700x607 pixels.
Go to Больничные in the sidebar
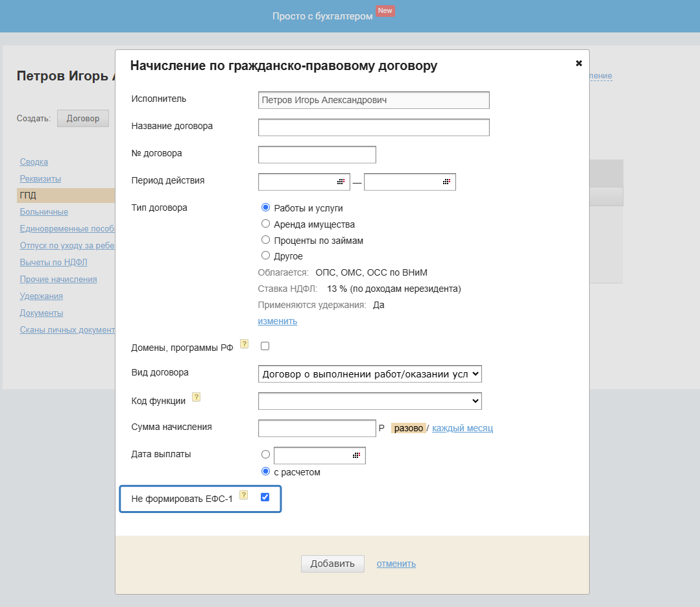(43, 211)
